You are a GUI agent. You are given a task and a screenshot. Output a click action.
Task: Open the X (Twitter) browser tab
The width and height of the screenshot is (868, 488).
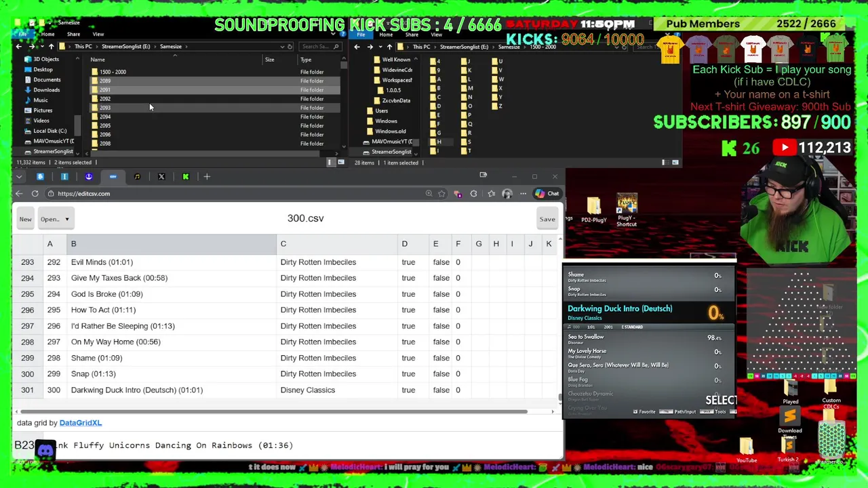coord(161,177)
